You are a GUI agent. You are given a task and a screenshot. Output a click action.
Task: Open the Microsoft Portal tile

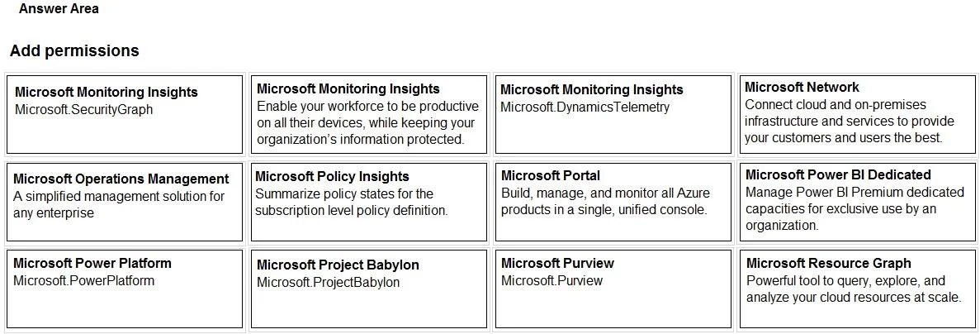613,202
